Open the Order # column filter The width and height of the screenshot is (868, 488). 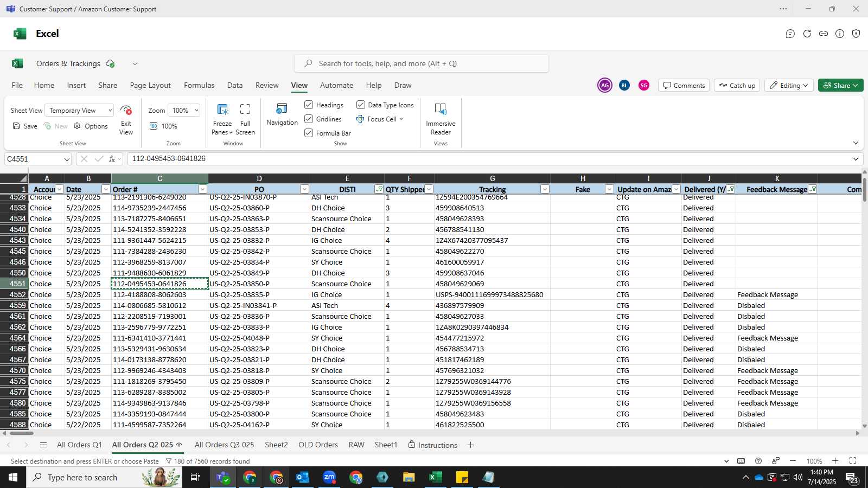coord(202,189)
